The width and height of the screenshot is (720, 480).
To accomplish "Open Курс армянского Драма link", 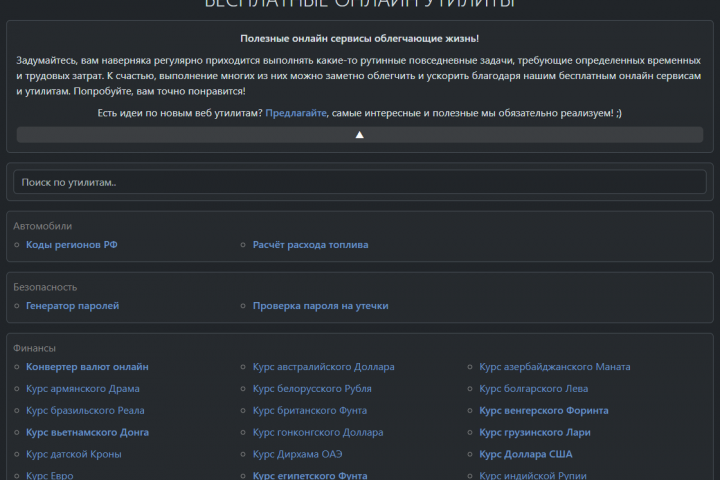I will tap(83, 389).
